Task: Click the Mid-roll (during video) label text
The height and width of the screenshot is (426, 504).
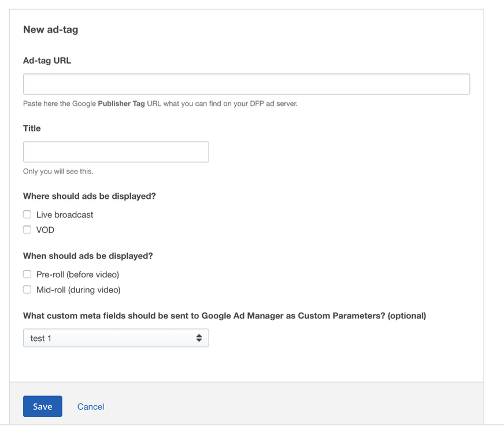Action: pyautogui.click(x=78, y=290)
